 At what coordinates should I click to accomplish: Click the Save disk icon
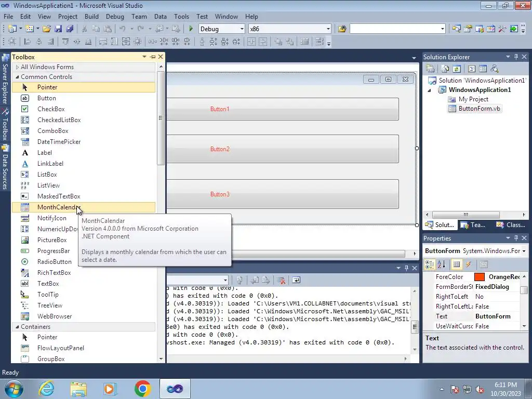pyautogui.click(x=58, y=29)
